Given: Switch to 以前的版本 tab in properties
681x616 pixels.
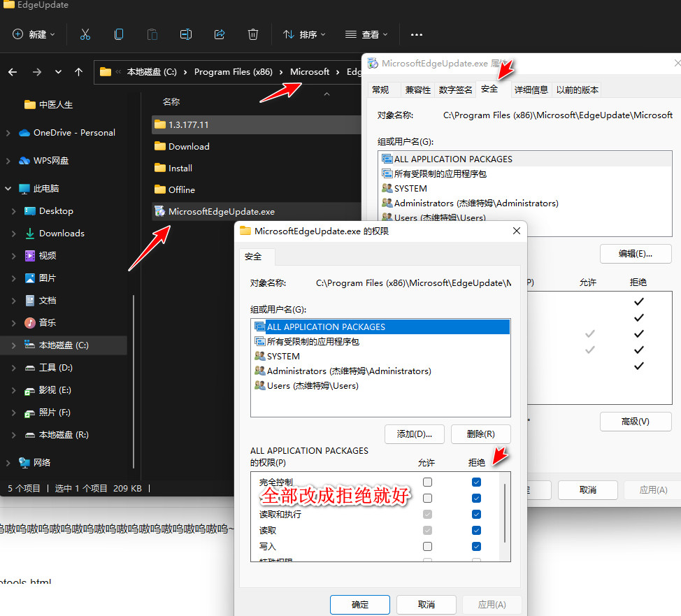Looking at the screenshot, I should coord(578,90).
